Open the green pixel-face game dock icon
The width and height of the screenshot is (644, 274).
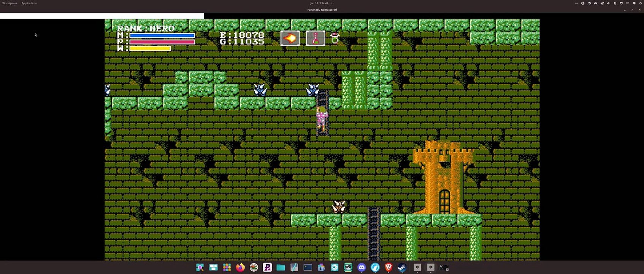348,268
